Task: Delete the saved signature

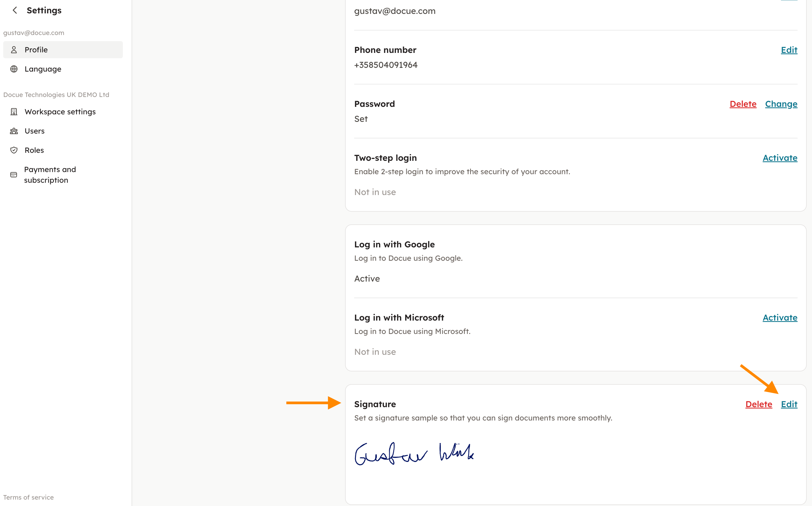Action: tap(759, 404)
